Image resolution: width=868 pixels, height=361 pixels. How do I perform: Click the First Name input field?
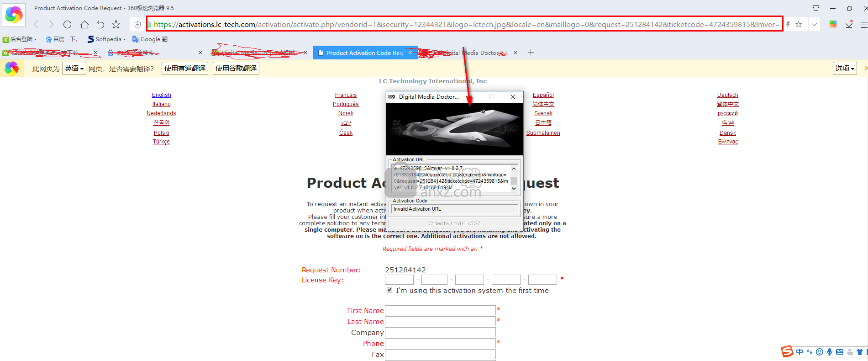[440, 310]
